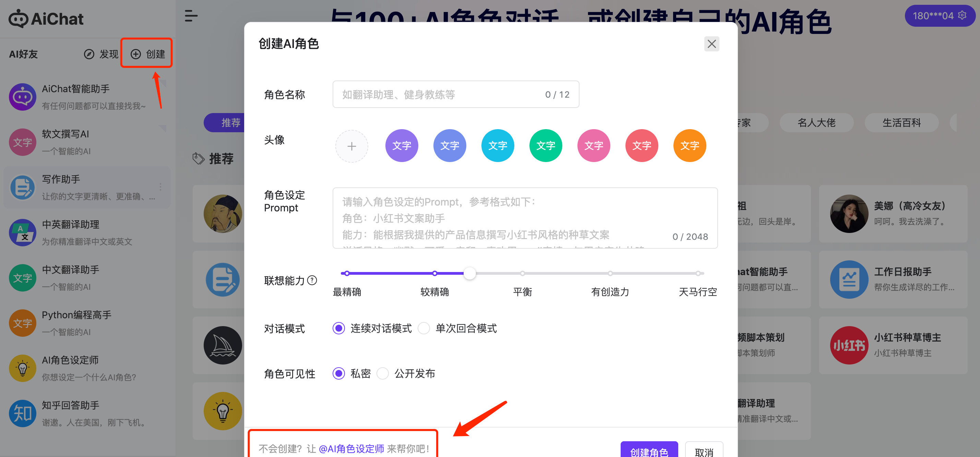The width and height of the screenshot is (980, 457).
Task: Open account settings gear icon
Action: [x=962, y=15]
